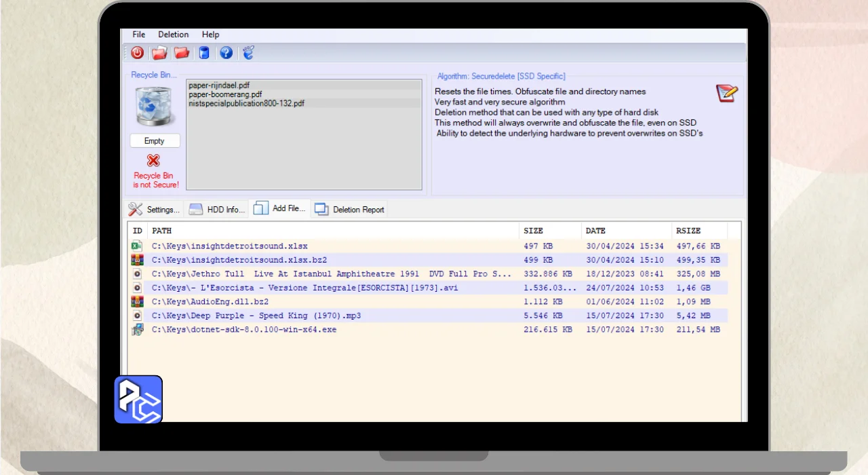Click the closed red folder toolbar icon
The width and height of the screenshot is (868, 475).
pos(181,53)
